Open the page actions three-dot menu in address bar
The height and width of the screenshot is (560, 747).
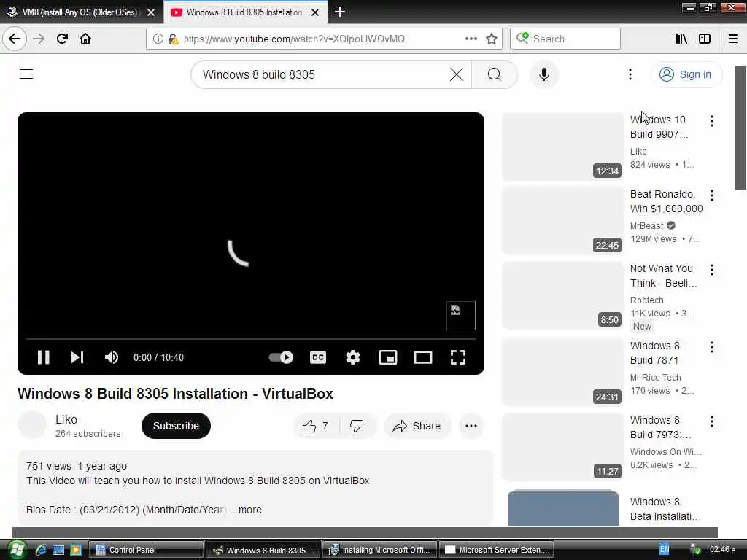click(x=471, y=39)
